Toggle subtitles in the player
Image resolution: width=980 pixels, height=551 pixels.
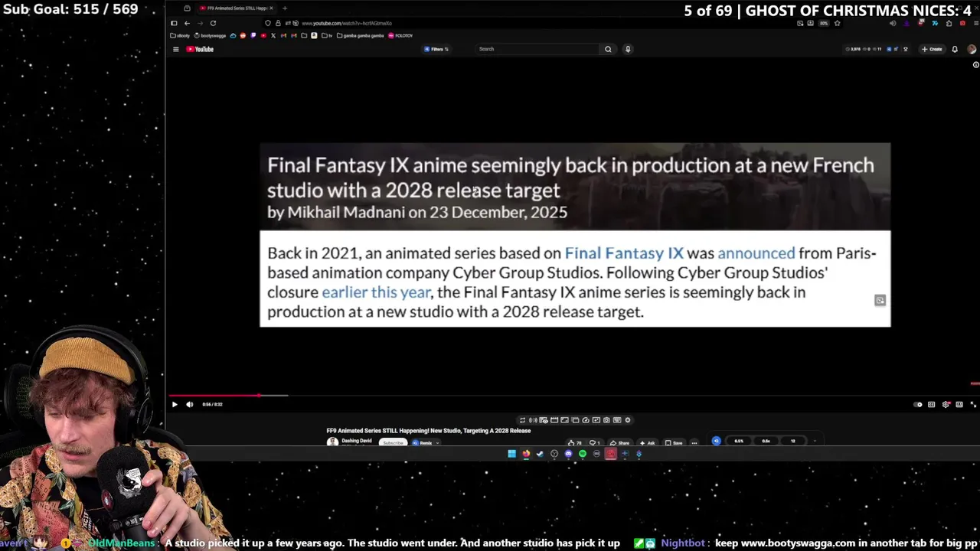point(932,404)
